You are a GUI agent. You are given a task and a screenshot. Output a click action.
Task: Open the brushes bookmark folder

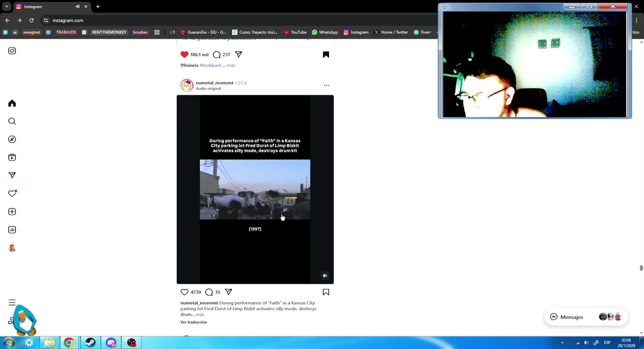[140, 32]
